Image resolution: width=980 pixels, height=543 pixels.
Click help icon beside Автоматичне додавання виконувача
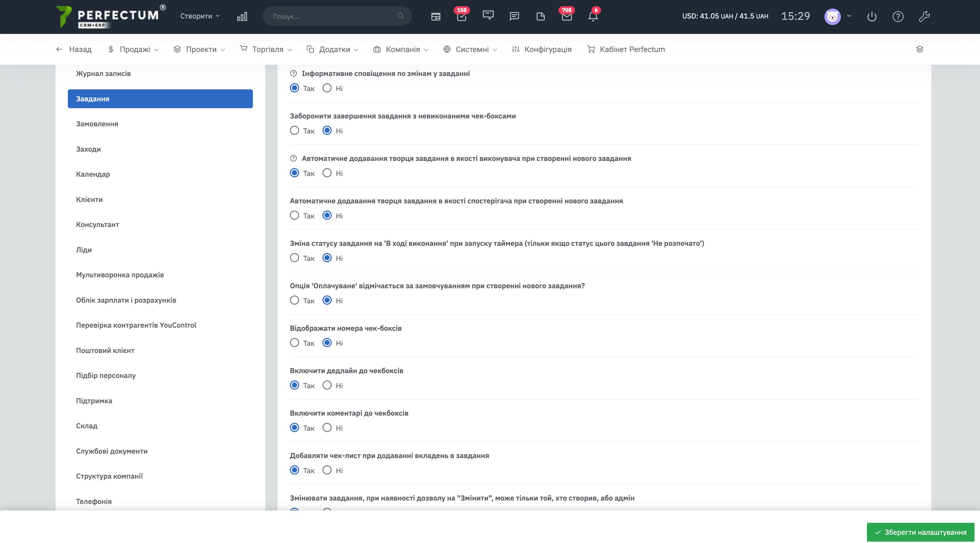click(293, 158)
